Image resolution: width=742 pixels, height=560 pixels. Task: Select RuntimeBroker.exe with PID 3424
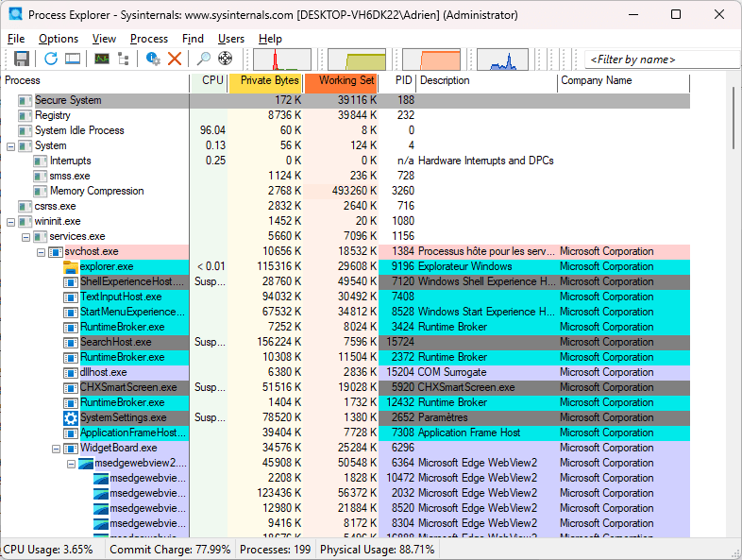(x=345, y=327)
